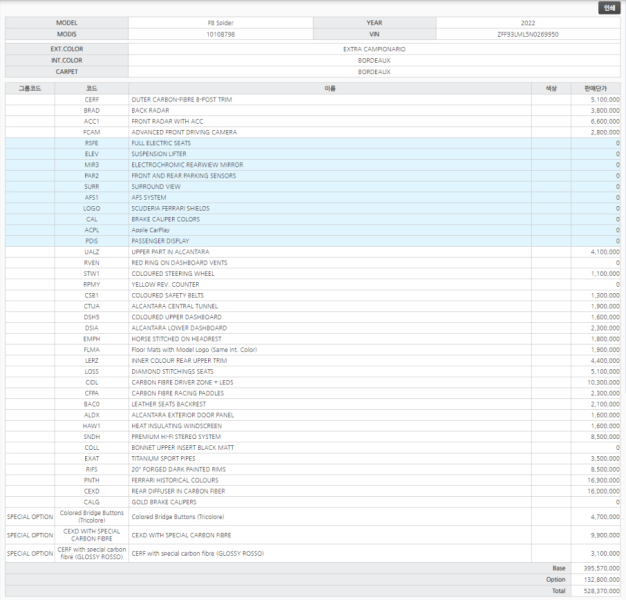Click 'FRONT AND REAR PARKING SENSORS' entry
Viewport: 626px width, 600px height.
(x=184, y=176)
